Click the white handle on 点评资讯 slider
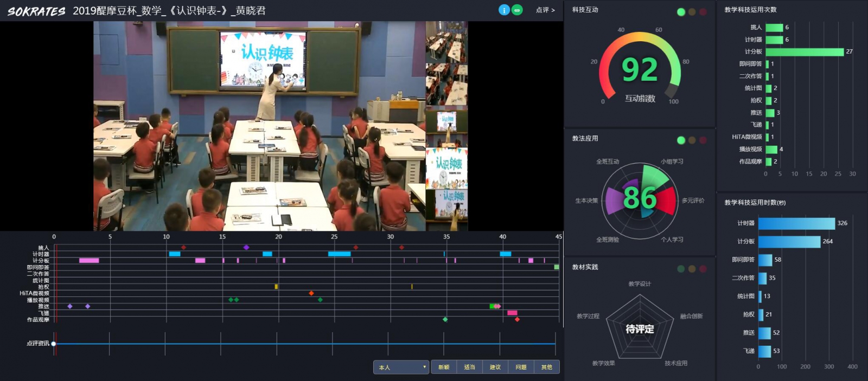The height and width of the screenshot is (381, 868). [x=54, y=344]
